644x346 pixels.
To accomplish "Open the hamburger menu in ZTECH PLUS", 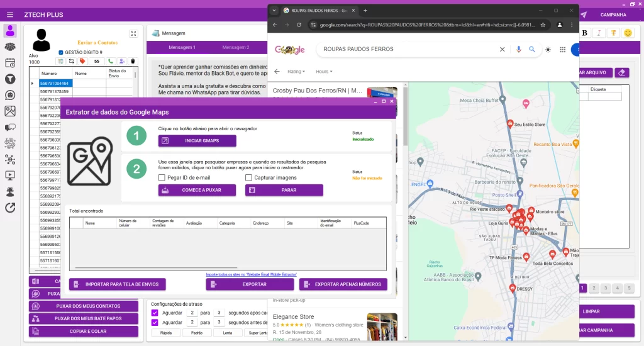I will [x=10, y=15].
